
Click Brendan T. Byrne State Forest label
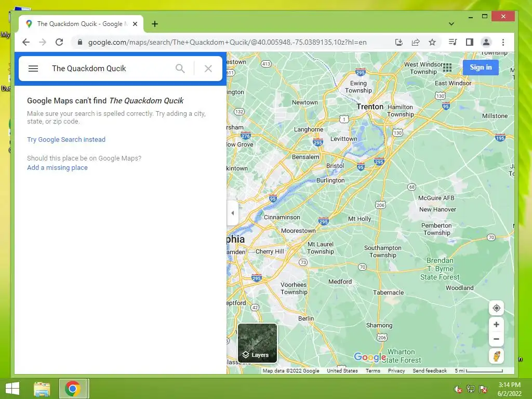click(440, 269)
